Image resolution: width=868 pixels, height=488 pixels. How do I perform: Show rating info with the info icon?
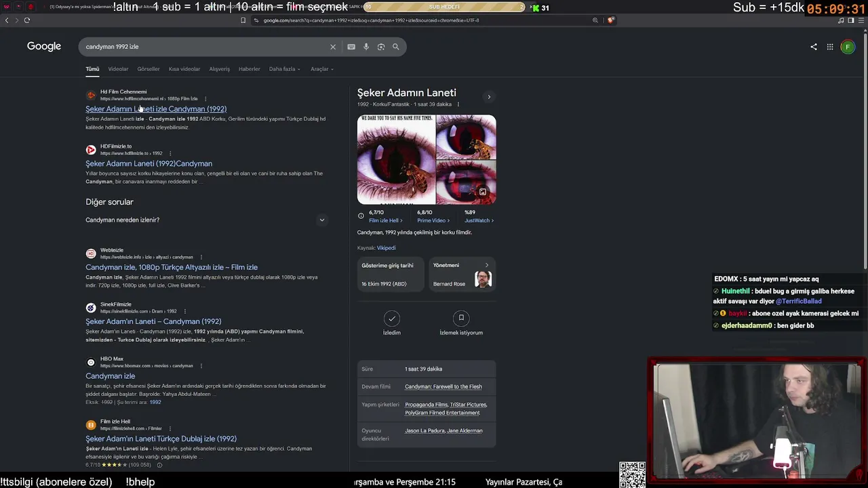361,216
